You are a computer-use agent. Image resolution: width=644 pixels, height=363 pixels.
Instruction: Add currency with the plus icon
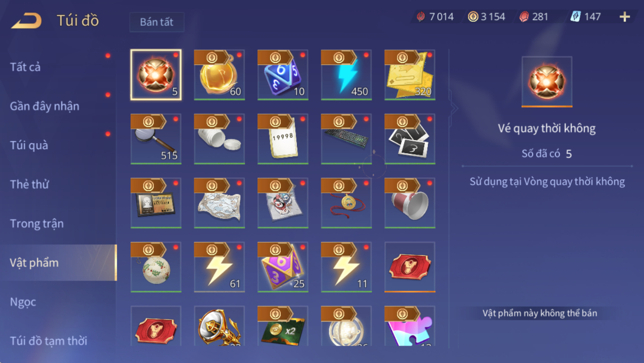coord(624,17)
